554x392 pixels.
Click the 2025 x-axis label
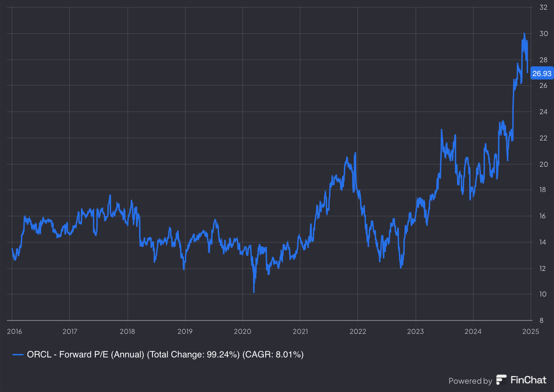click(x=530, y=331)
